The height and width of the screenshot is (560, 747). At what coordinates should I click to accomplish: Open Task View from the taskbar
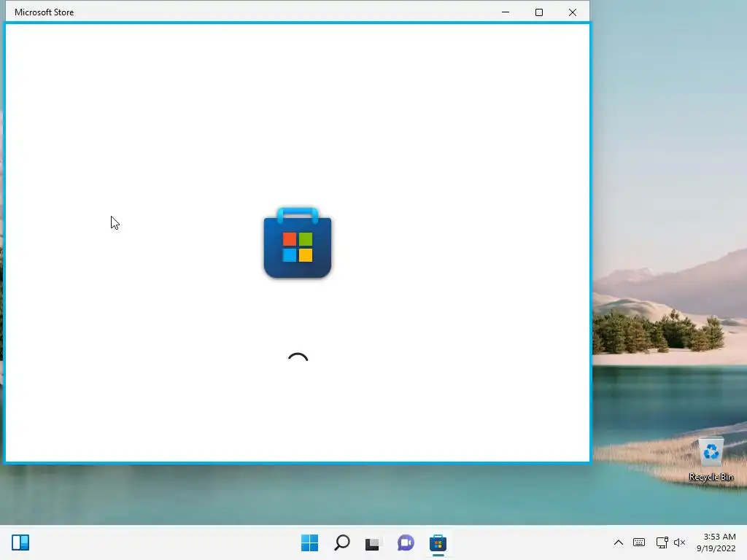pyautogui.click(x=373, y=542)
